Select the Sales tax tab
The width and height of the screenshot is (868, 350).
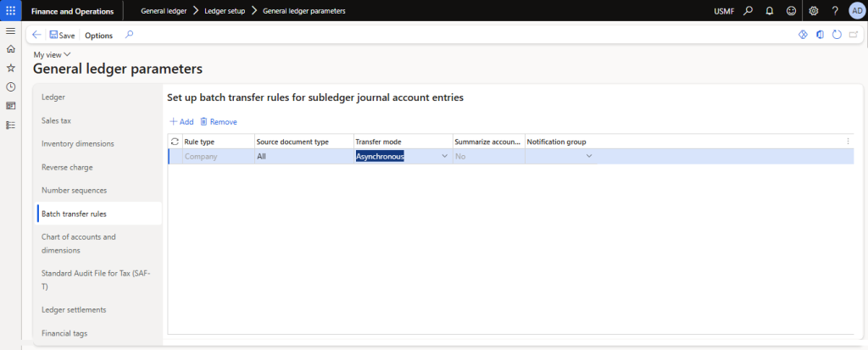(x=56, y=120)
